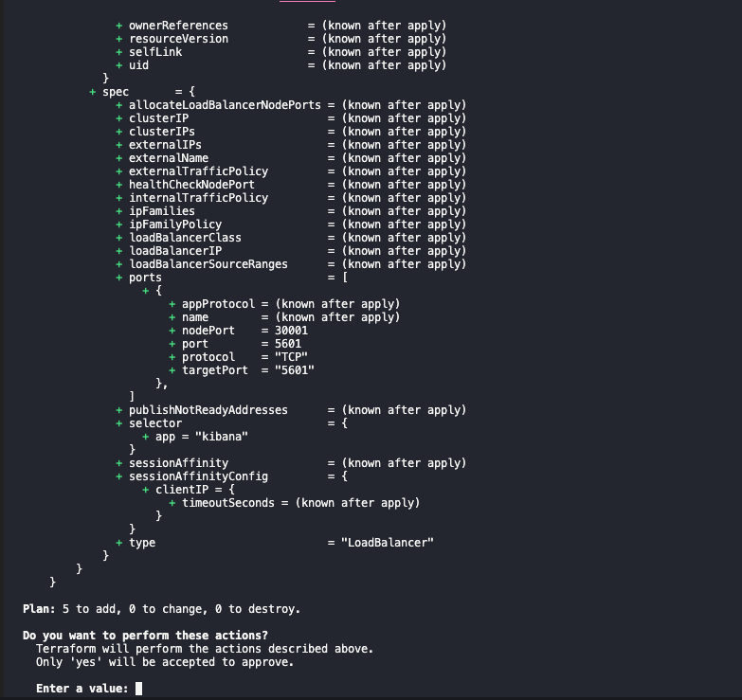Click the protocol value "TCP"
The image size is (742, 700).
291,357
